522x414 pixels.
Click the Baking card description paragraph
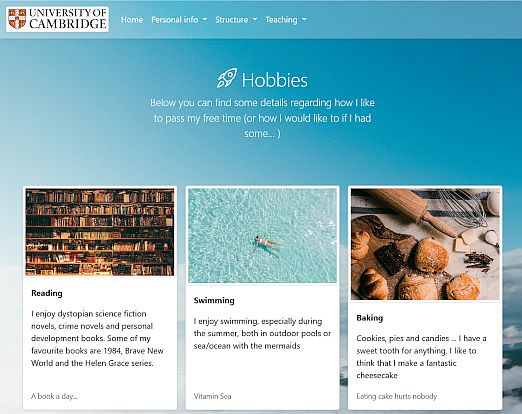421,357
